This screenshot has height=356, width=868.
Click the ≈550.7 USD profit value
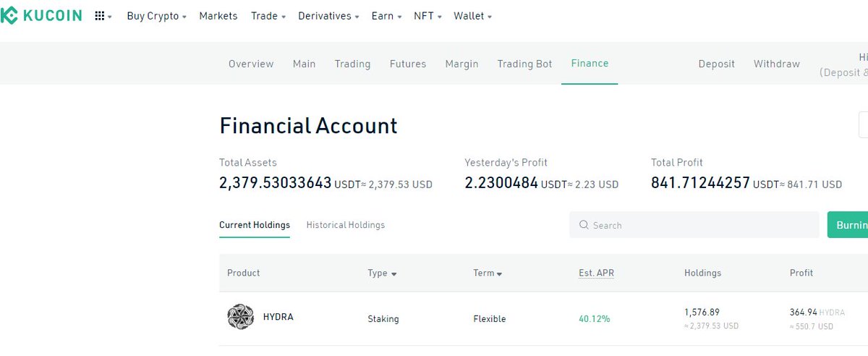pos(812,326)
